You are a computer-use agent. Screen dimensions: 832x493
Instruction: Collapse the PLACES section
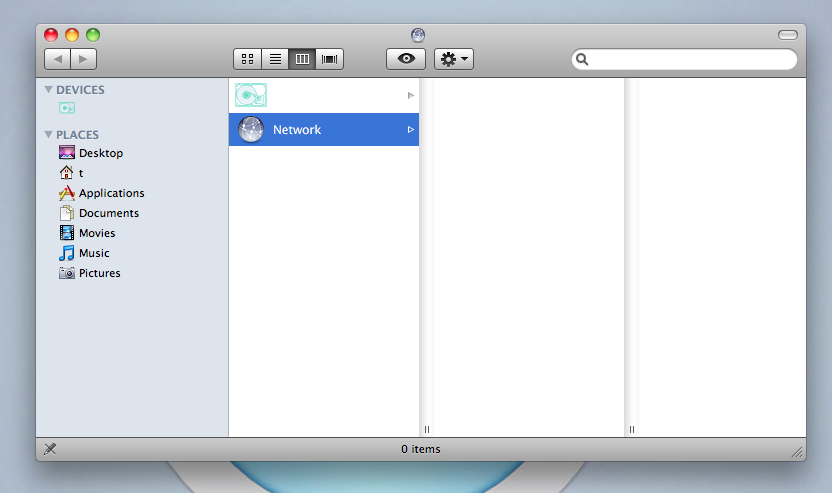[x=48, y=135]
